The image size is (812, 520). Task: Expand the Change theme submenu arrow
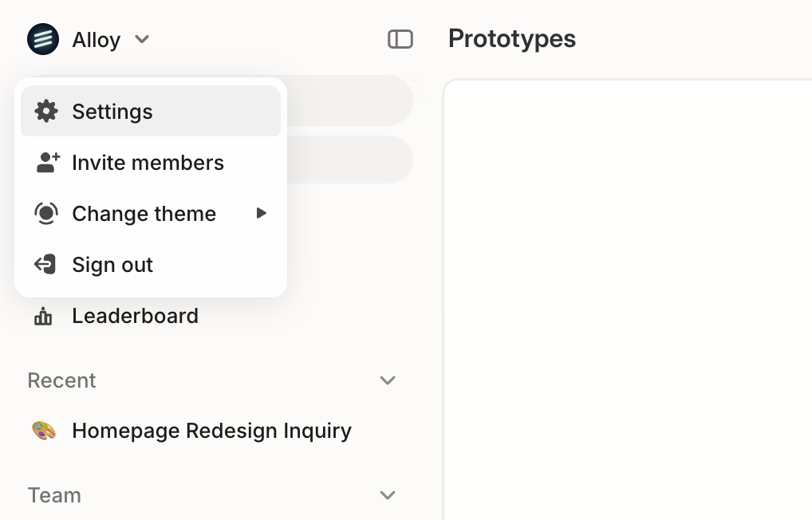pyautogui.click(x=262, y=213)
